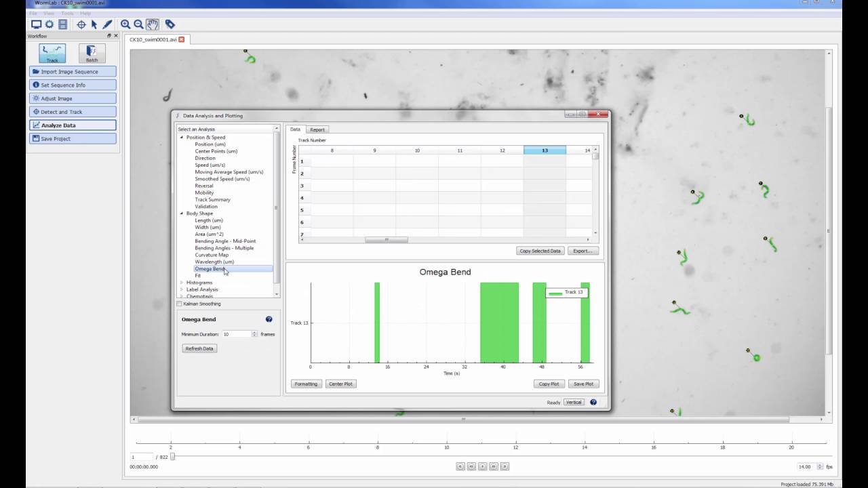Click the frame timeline slider handle

point(172,457)
